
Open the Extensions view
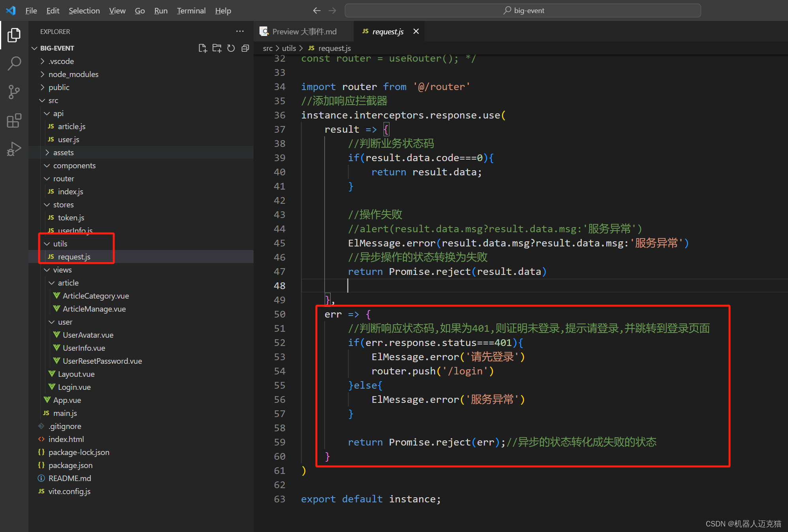point(14,120)
